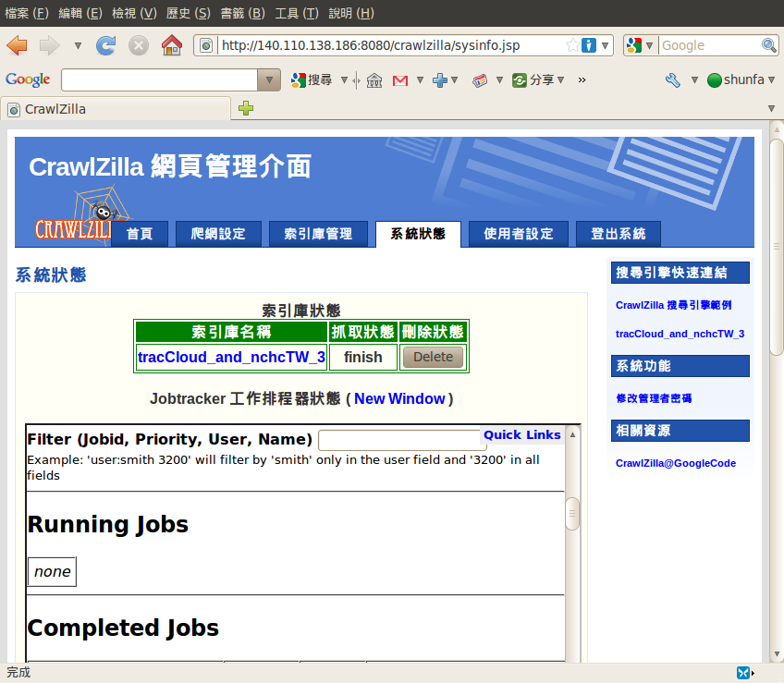The width and height of the screenshot is (784, 683).
Task: Focus the Google search box in the navigation bar
Action: pos(710,45)
